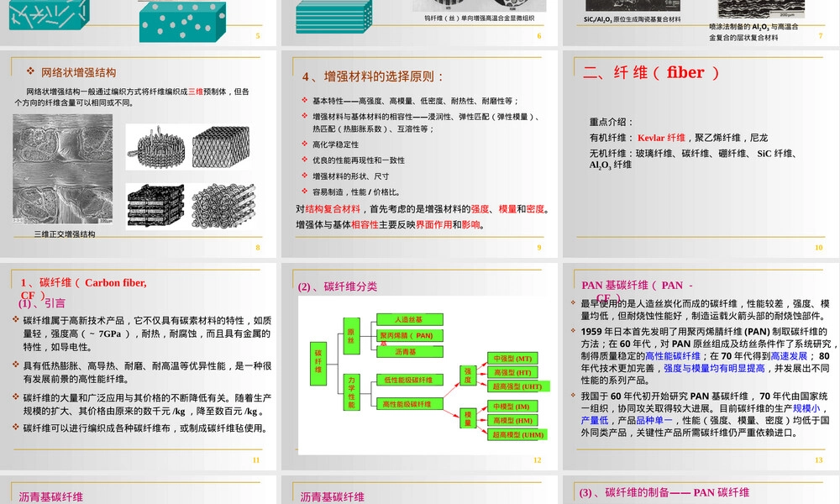Click the 沥青基 box in the chart
The image size is (840, 504).
(410, 352)
